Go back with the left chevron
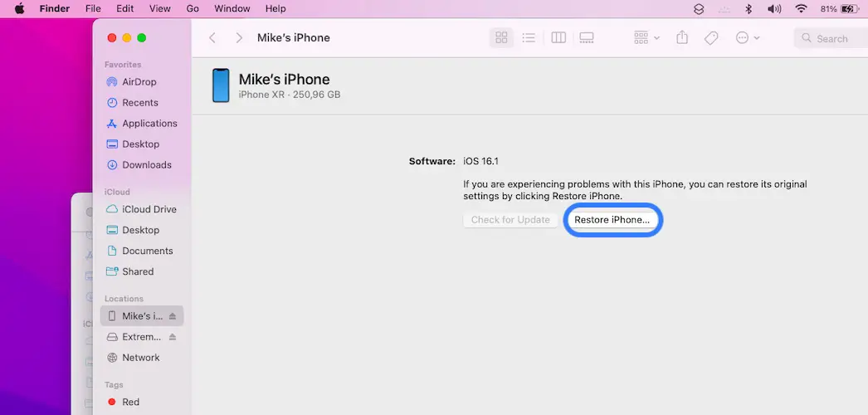 pos(213,38)
